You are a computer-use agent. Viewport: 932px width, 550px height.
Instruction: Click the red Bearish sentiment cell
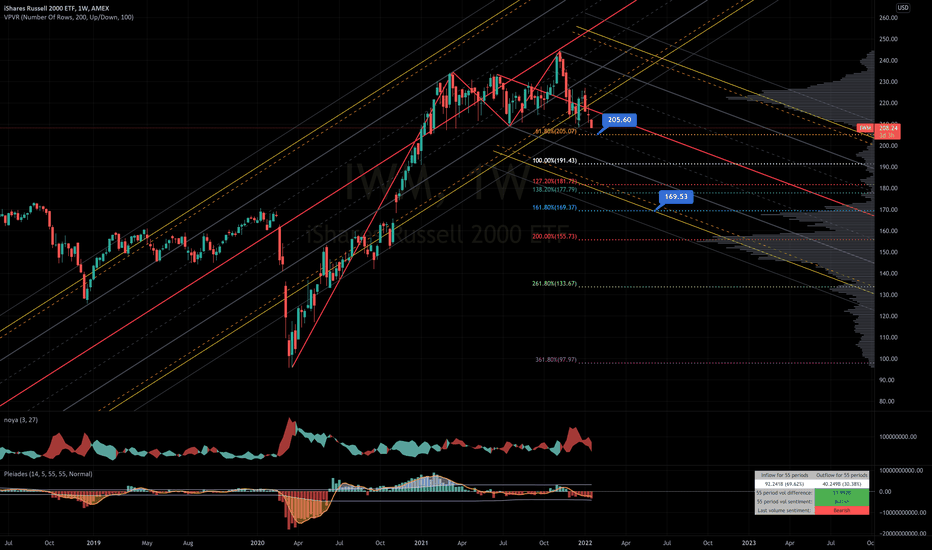coord(842,511)
